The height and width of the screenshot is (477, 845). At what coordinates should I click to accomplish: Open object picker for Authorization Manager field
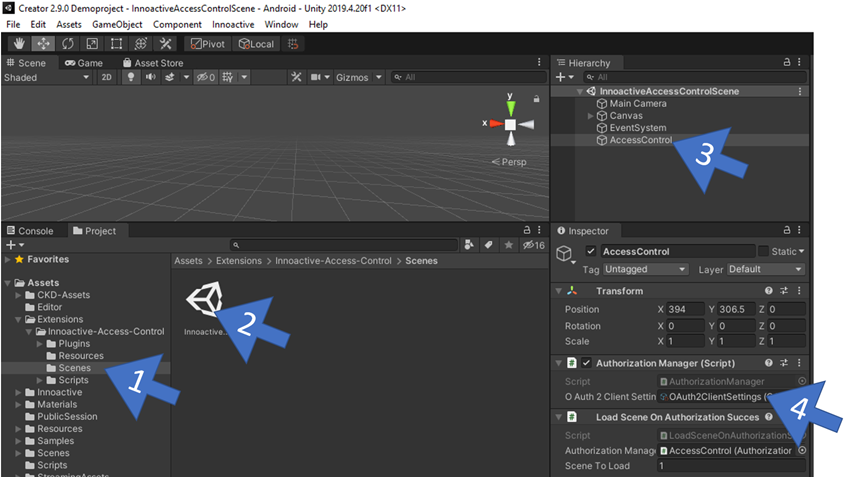pos(802,451)
